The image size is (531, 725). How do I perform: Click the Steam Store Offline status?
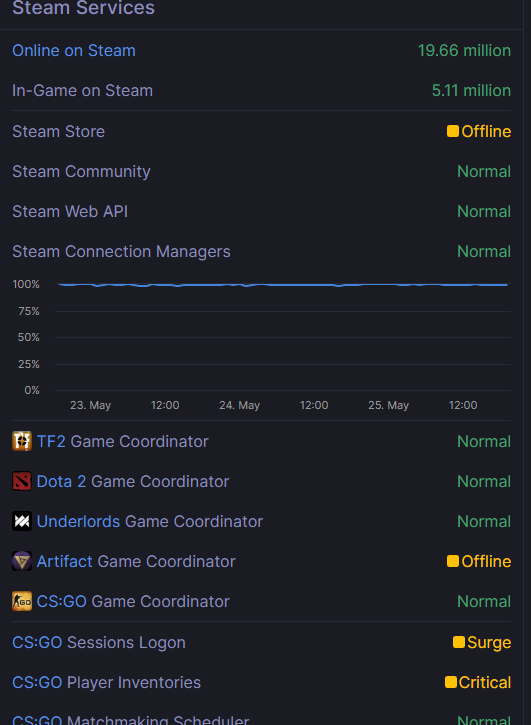(486, 131)
